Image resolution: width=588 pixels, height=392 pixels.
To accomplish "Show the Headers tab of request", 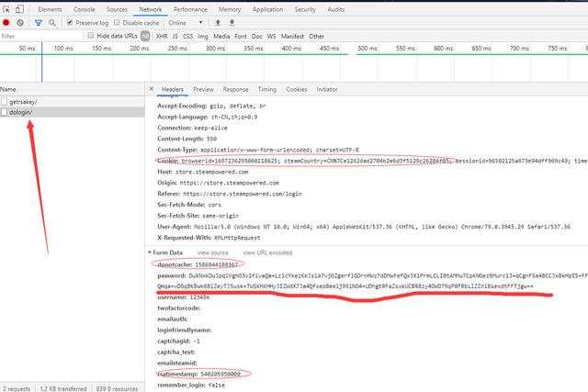I will point(173,89).
